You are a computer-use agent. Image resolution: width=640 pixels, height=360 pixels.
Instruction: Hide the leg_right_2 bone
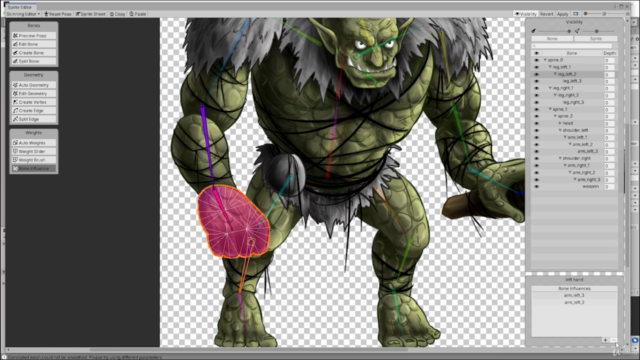coord(536,95)
